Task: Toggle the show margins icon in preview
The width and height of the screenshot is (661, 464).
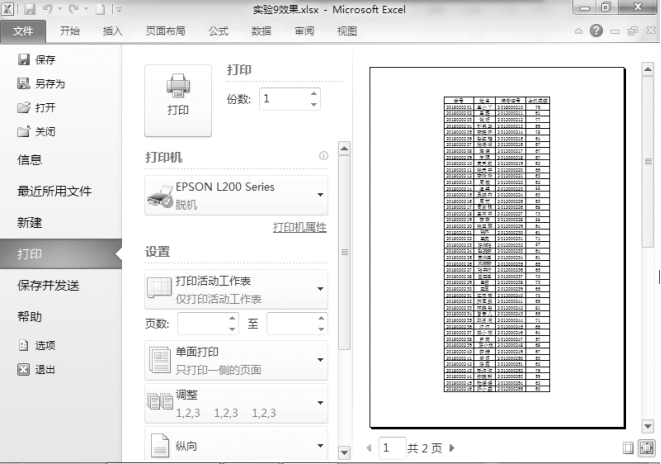Action: (x=628, y=448)
